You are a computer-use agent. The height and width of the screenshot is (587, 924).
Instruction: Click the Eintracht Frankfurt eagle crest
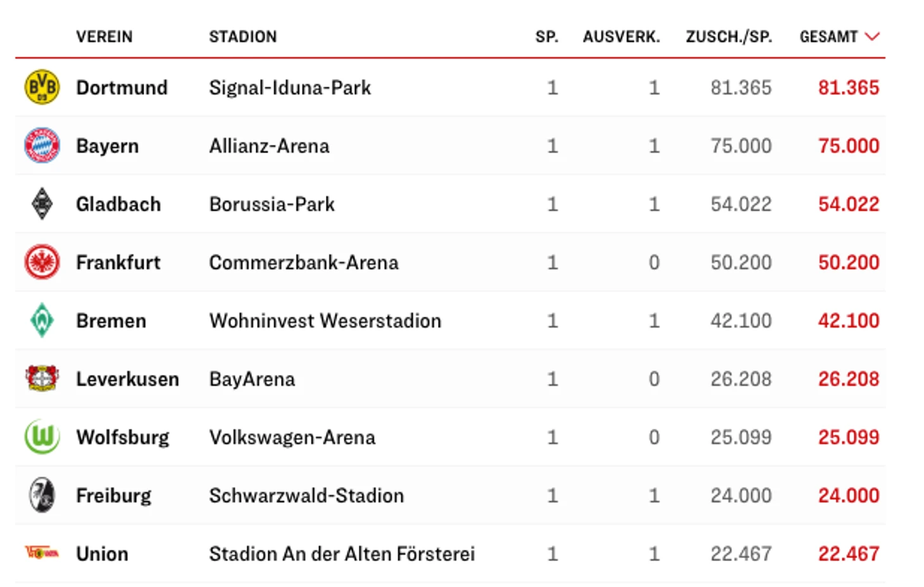pyautogui.click(x=42, y=262)
